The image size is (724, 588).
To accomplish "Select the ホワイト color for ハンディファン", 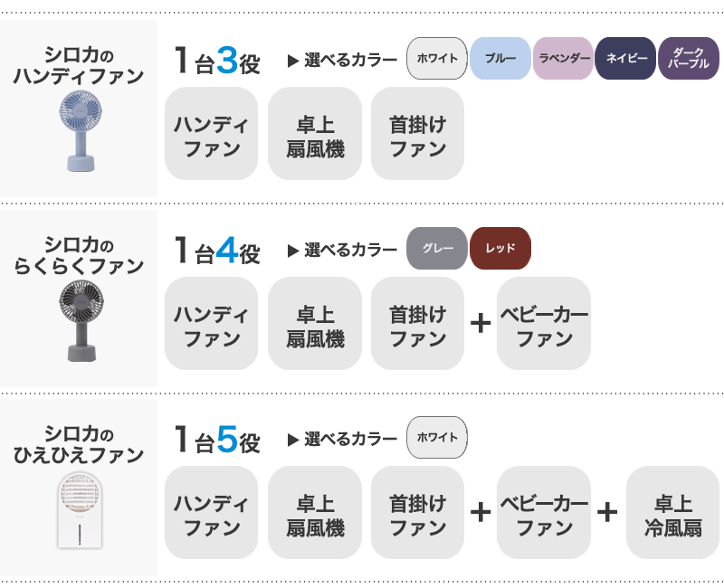I will click(x=437, y=59).
